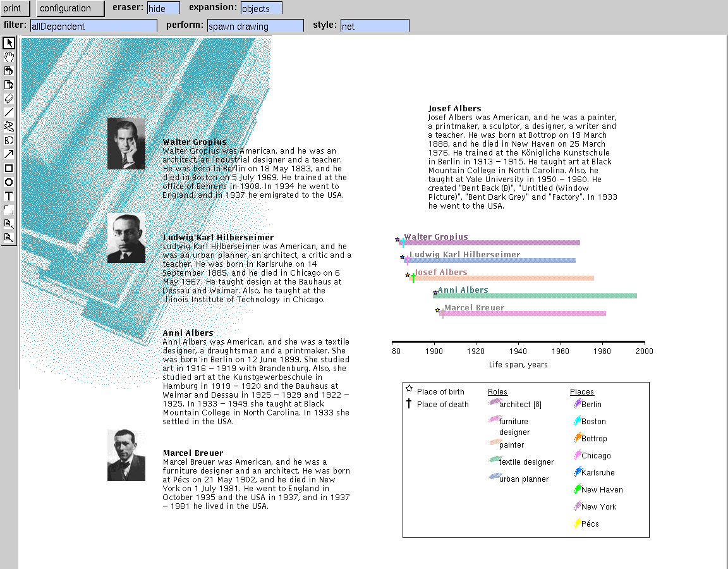Select the circle tool
Image resolution: width=728 pixels, height=569 pixels.
pos(9,182)
